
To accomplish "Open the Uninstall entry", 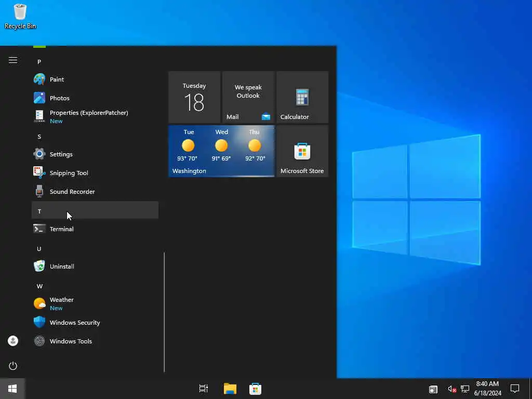I will point(95,267).
